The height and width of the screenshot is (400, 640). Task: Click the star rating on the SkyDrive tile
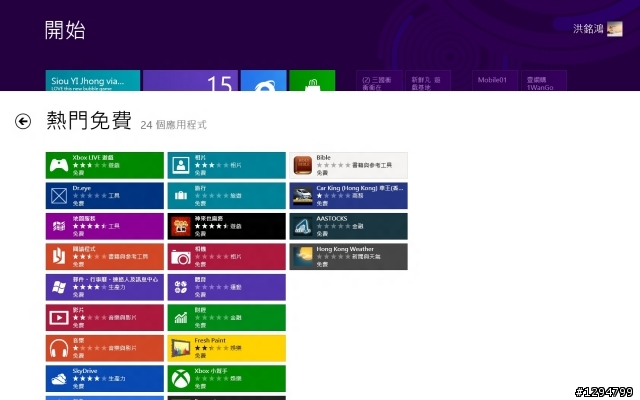[x=90, y=379]
